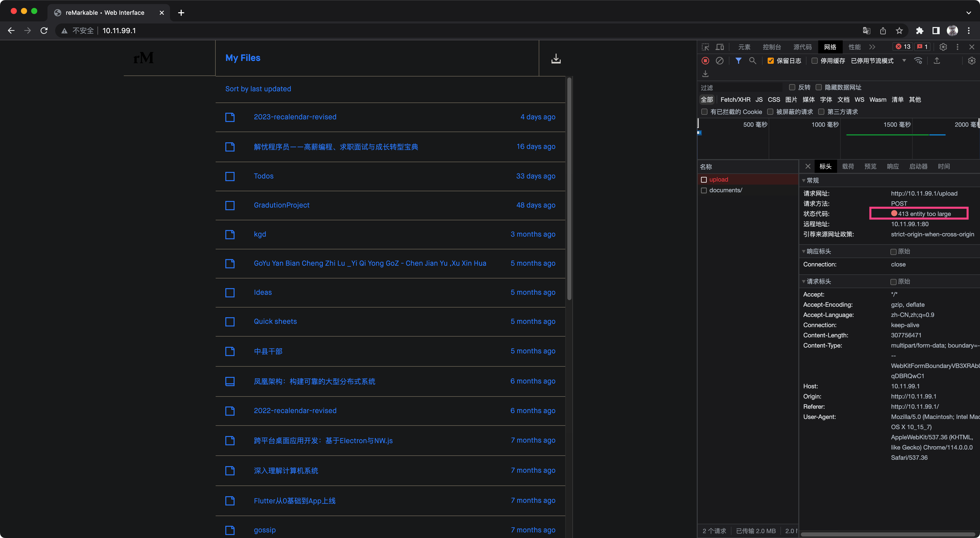Switch to the 控制台 tab

(771, 47)
